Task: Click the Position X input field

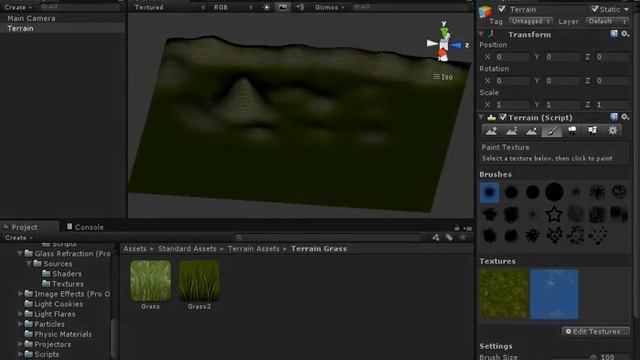Action: pyautogui.click(x=512, y=57)
